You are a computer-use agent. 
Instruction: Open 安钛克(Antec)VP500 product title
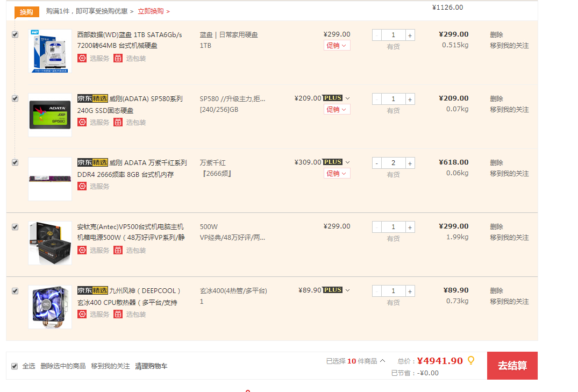coord(131,232)
